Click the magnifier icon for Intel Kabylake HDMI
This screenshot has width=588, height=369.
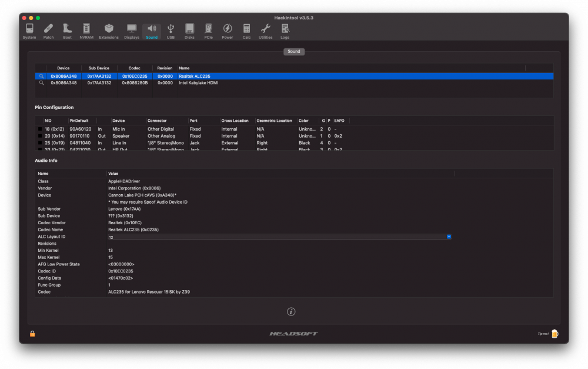click(x=41, y=83)
